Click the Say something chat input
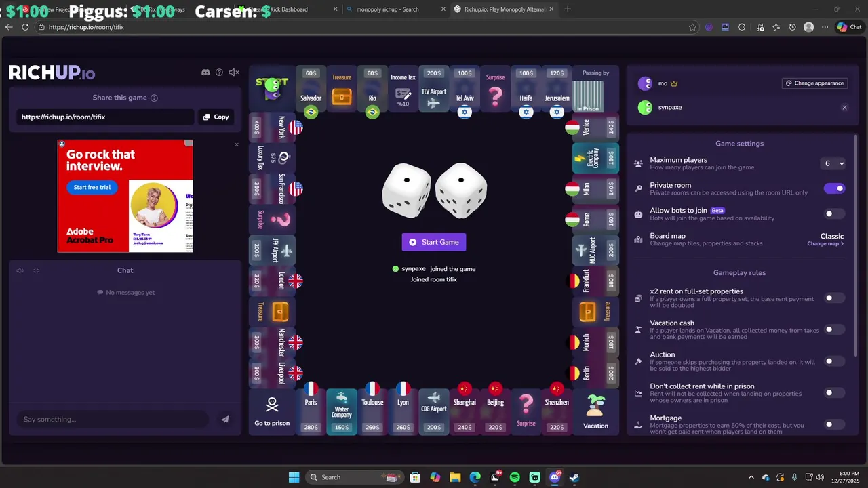 112,420
